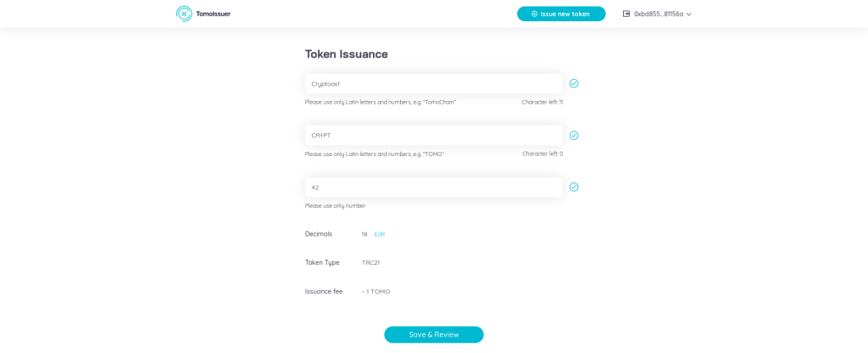Image resolution: width=868 pixels, height=353 pixels.
Task: Click the TomoIssuer logo icon
Action: (184, 14)
